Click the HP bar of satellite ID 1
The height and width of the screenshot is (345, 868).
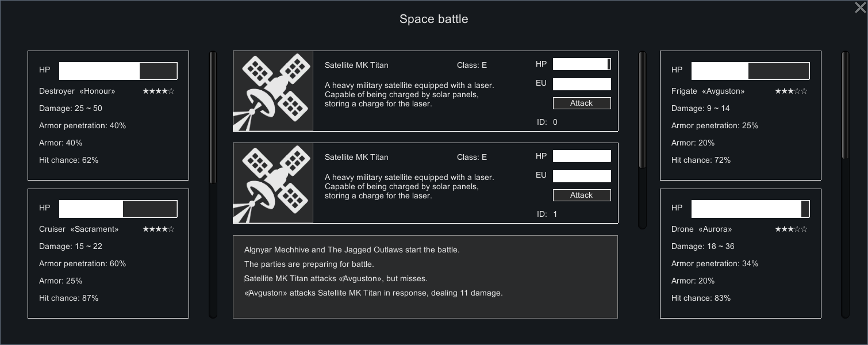click(582, 156)
